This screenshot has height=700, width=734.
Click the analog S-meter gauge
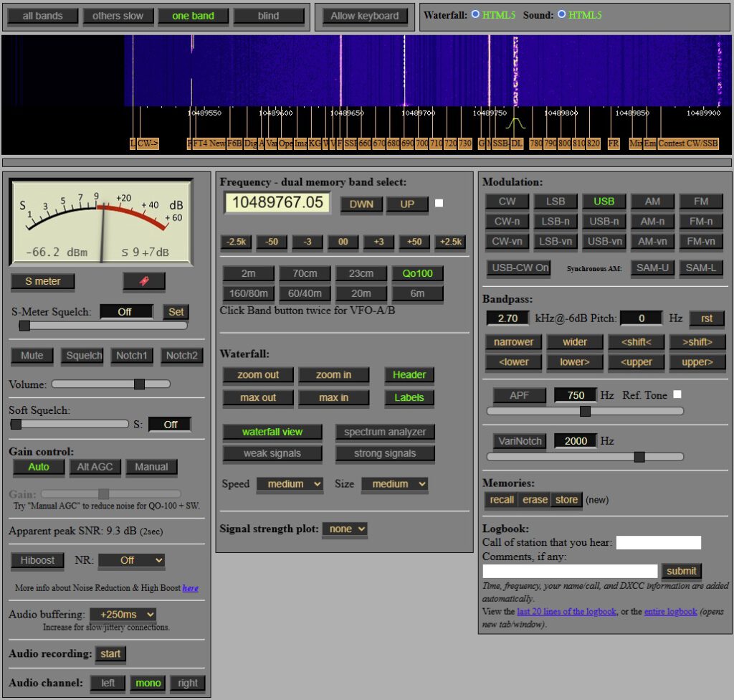coord(101,222)
